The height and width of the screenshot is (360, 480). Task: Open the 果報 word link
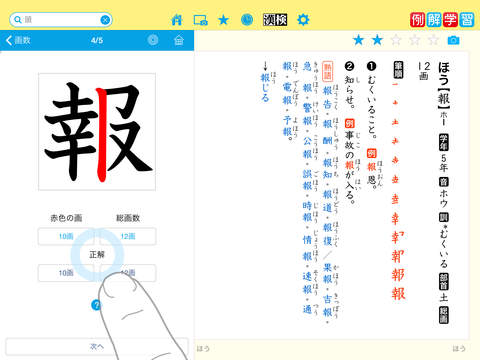(327, 273)
